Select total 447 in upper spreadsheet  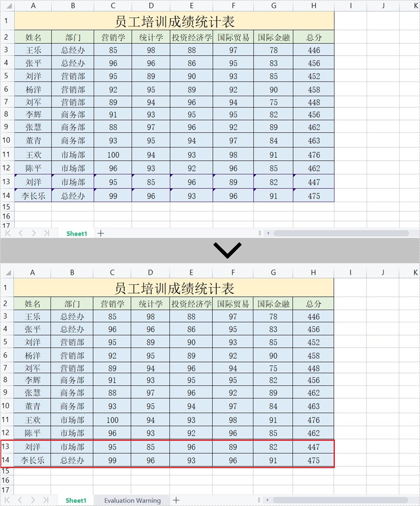click(x=314, y=182)
